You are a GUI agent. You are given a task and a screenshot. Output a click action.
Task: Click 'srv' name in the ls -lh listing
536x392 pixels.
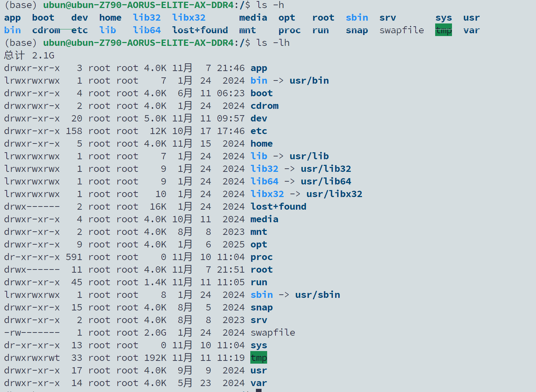[x=259, y=320]
